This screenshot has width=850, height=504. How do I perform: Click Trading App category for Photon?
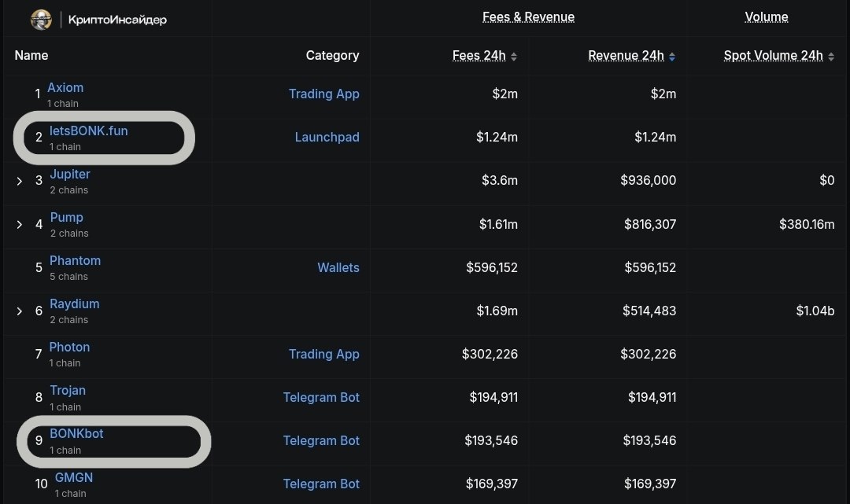(324, 354)
